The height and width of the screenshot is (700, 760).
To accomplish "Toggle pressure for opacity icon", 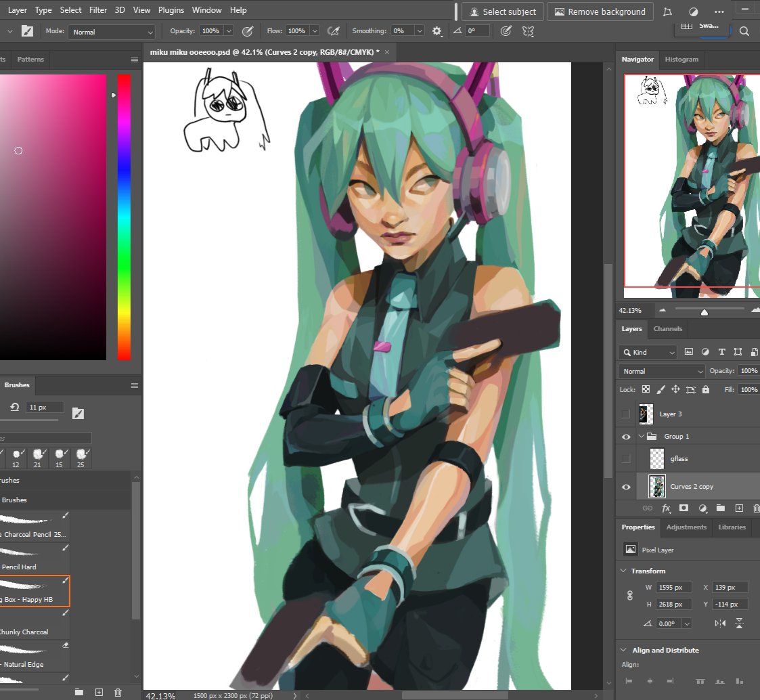I will 248,31.
